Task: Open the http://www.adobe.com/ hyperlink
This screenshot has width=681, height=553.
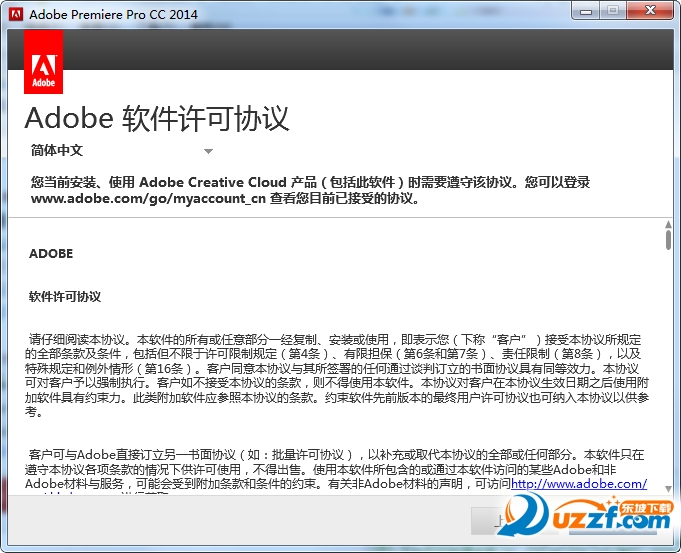Action: 579,484
